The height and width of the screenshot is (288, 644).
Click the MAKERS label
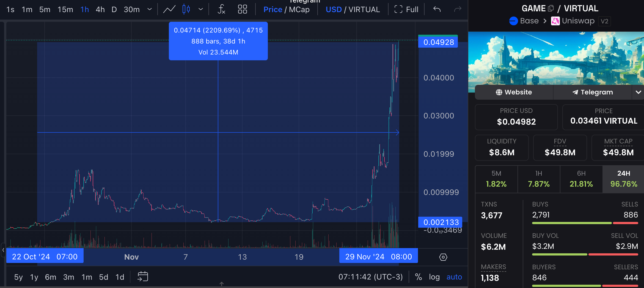(x=493, y=267)
